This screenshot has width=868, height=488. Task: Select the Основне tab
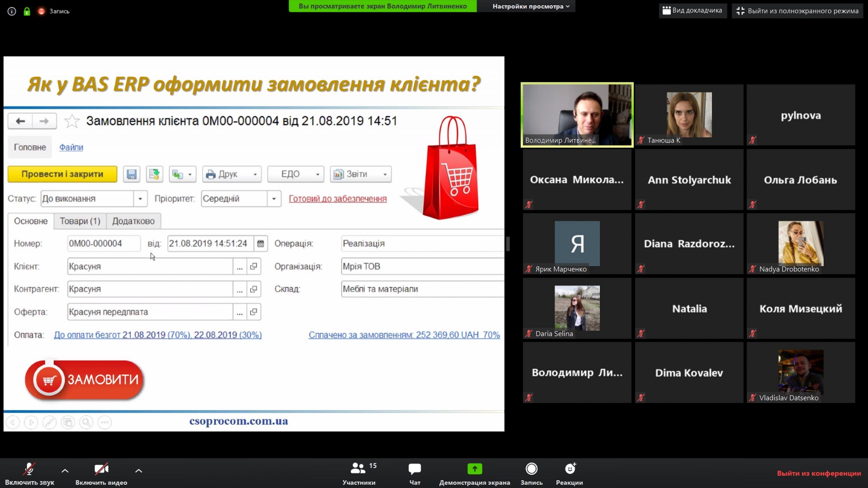click(31, 221)
